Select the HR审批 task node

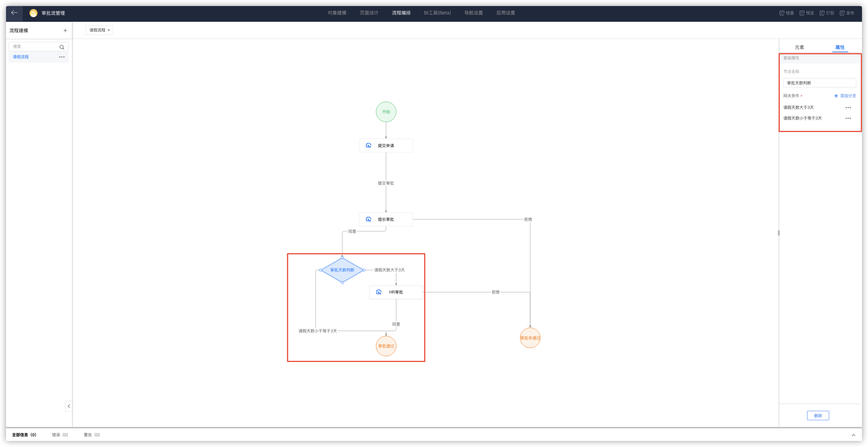tap(396, 292)
